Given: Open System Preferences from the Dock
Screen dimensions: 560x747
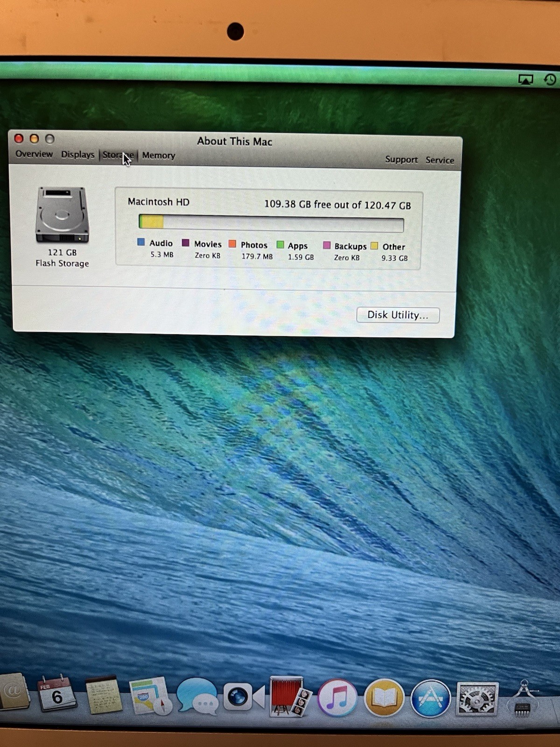Looking at the screenshot, I should click(x=477, y=699).
